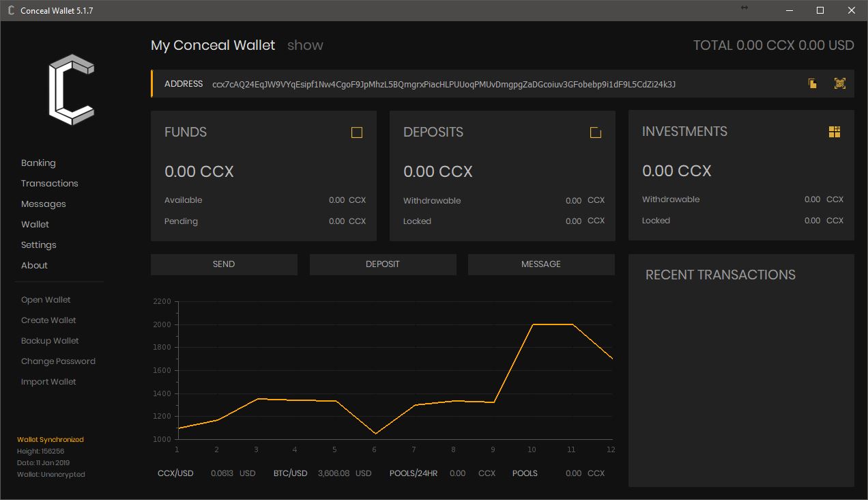The width and height of the screenshot is (868, 500).
Task: Toggle the 'show' balance link
Action: coord(305,45)
